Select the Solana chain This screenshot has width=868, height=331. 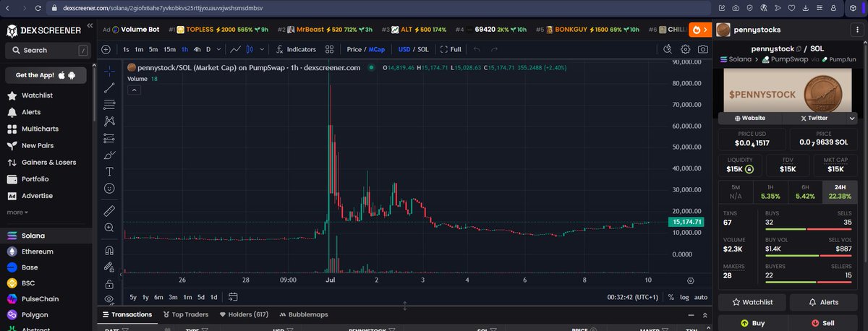33,236
